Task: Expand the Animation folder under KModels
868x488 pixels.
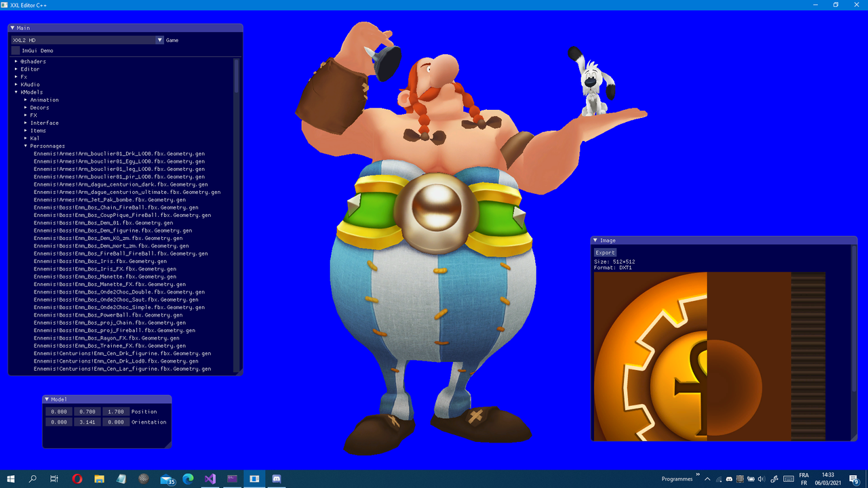Action: coord(26,100)
